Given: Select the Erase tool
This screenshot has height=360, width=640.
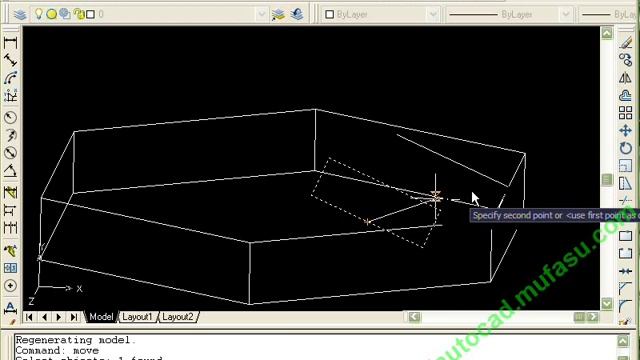Looking at the screenshot, I should (x=625, y=42).
